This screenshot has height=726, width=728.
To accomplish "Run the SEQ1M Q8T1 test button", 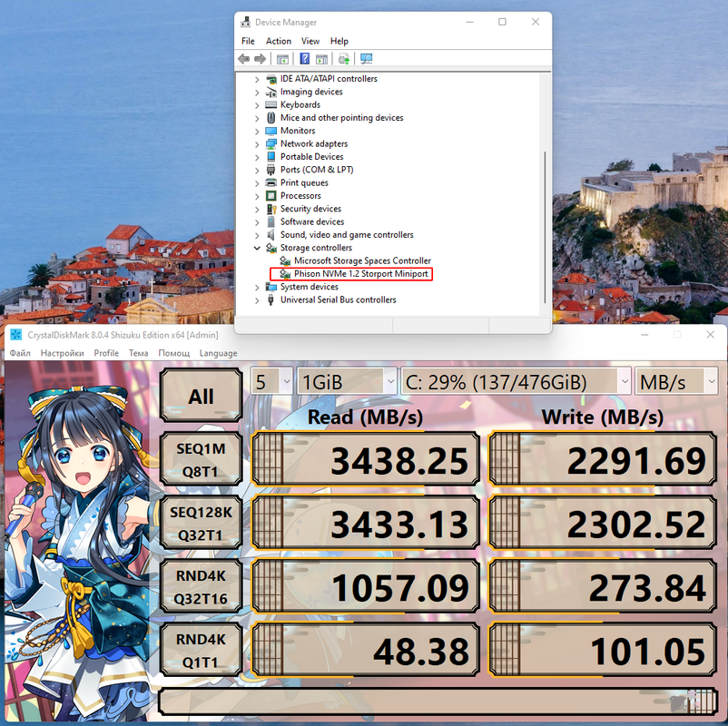I will click(201, 459).
